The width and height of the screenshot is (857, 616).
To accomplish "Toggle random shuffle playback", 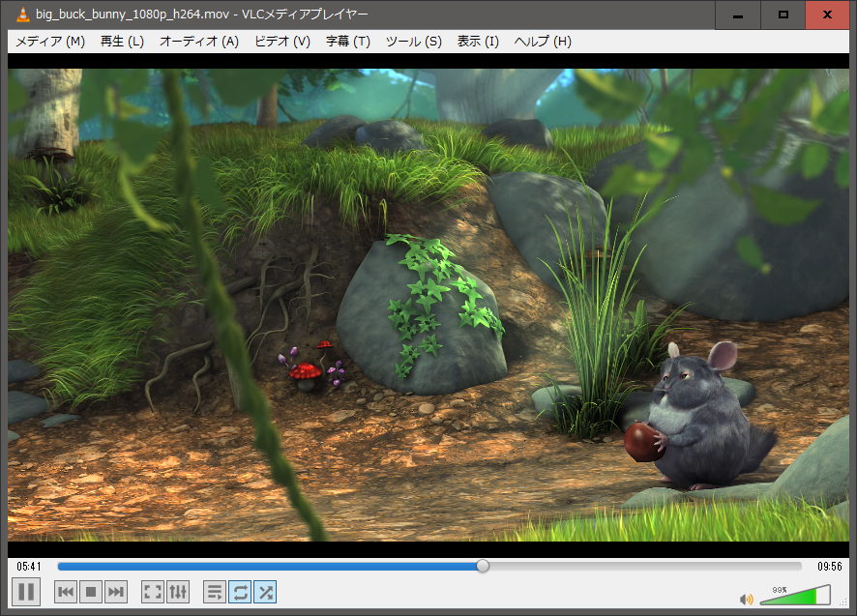I will (265, 592).
